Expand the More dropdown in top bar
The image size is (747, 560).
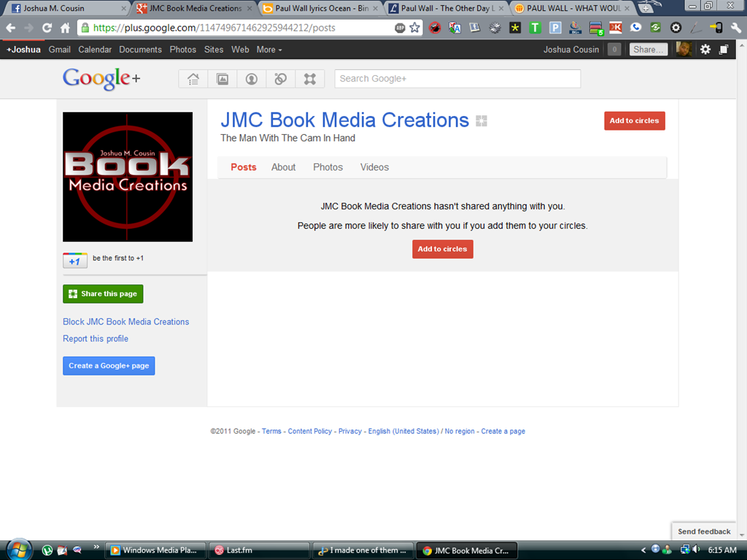(269, 50)
